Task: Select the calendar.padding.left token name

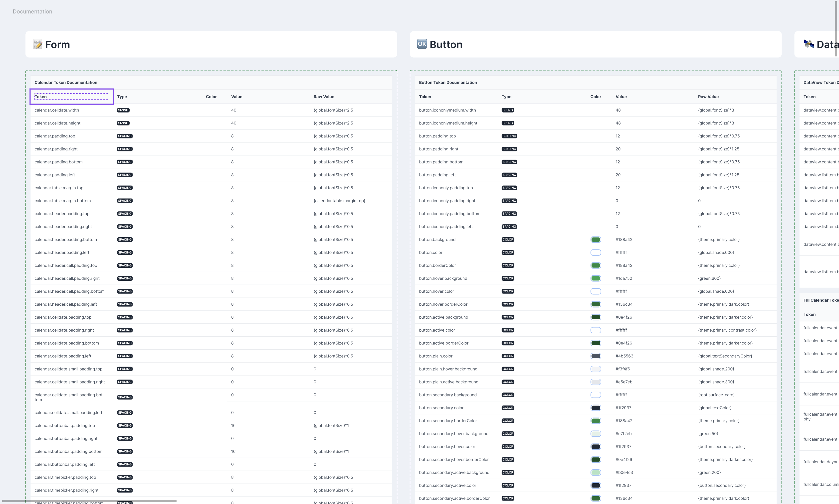Action: tap(55, 175)
